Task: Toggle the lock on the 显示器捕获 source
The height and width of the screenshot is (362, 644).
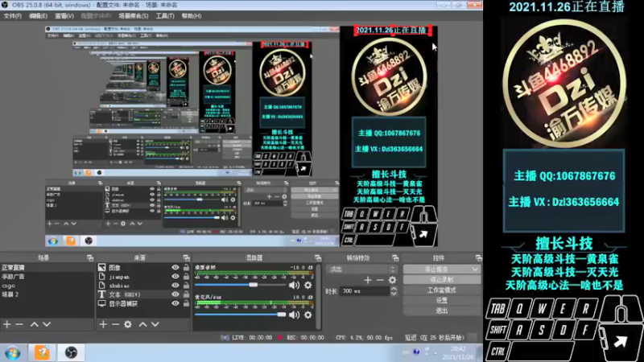Action: 186,303
